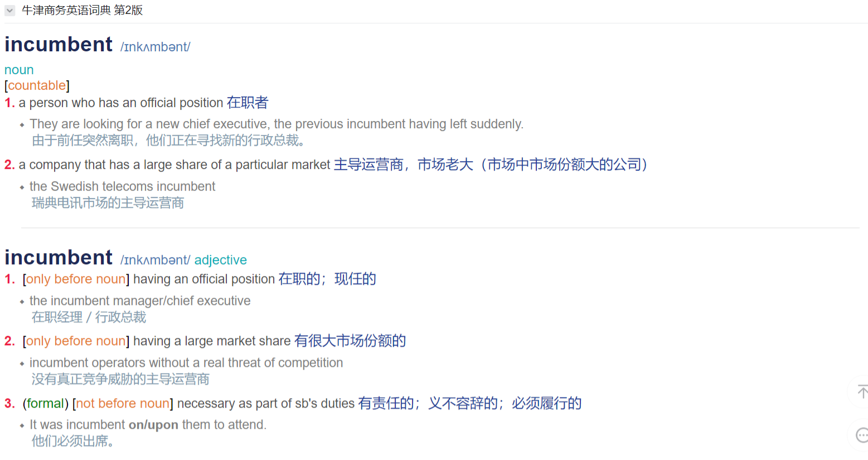The width and height of the screenshot is (868, 460).
Task: Click the second incumbent headword for adjective
Action: 59,258
